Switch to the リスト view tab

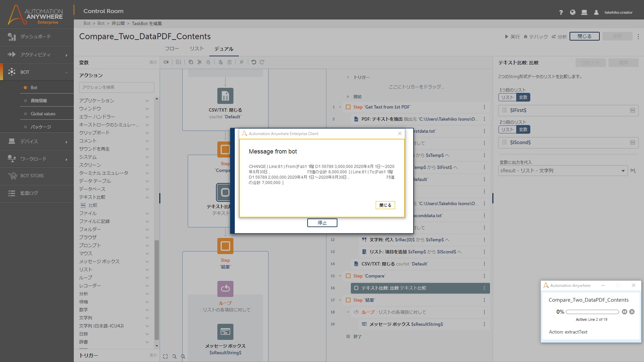[x=197, y=49]
